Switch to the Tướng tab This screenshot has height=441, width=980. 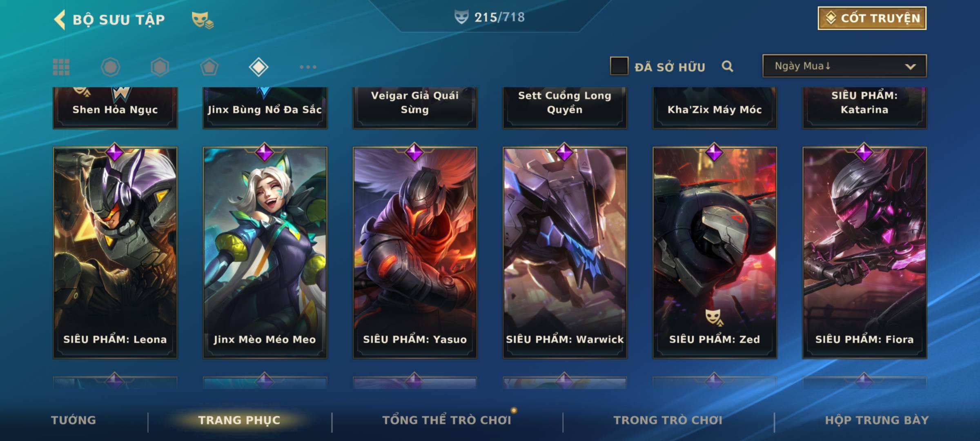click(x=73, y=420)
